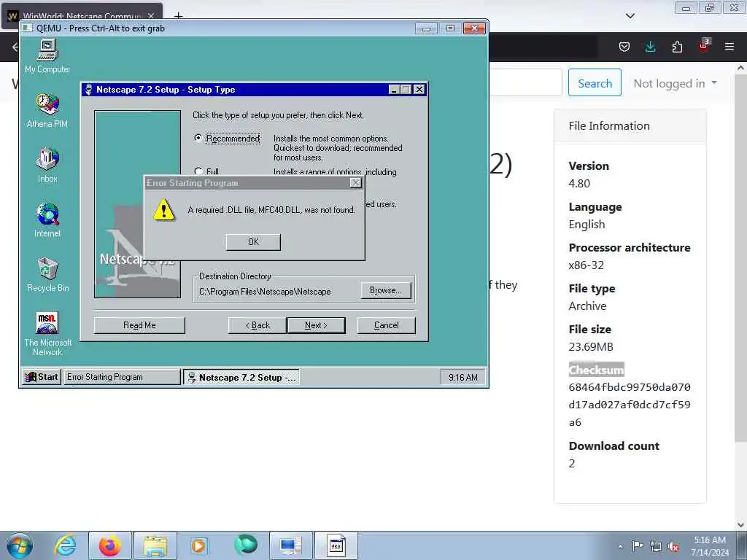
Task: Show hidden system tray icons
Action: (620, 546)
